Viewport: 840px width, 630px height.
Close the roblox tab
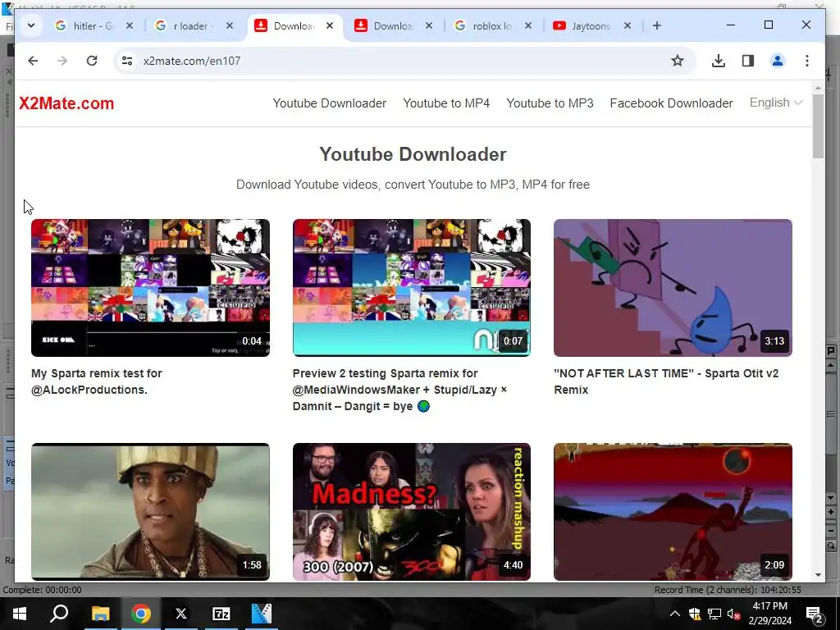click(x=527, y=25)
